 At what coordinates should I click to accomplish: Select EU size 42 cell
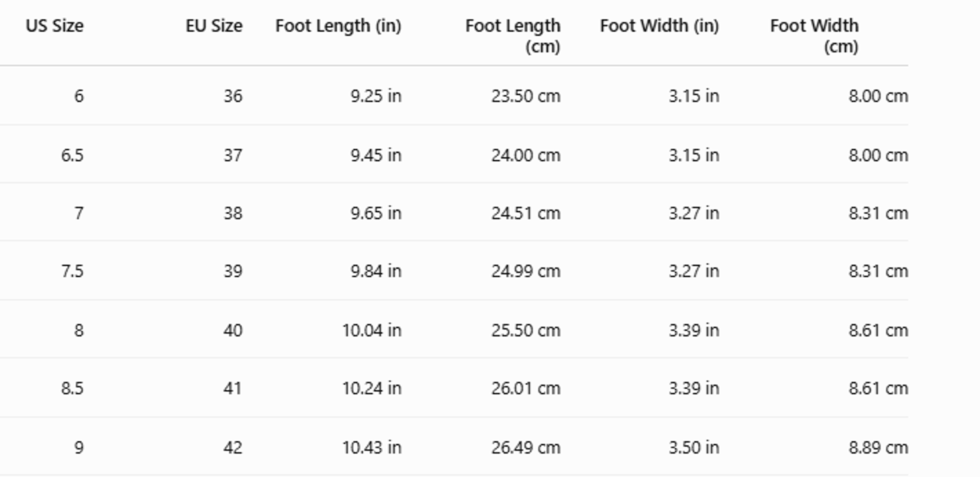[x=233, y=447]
